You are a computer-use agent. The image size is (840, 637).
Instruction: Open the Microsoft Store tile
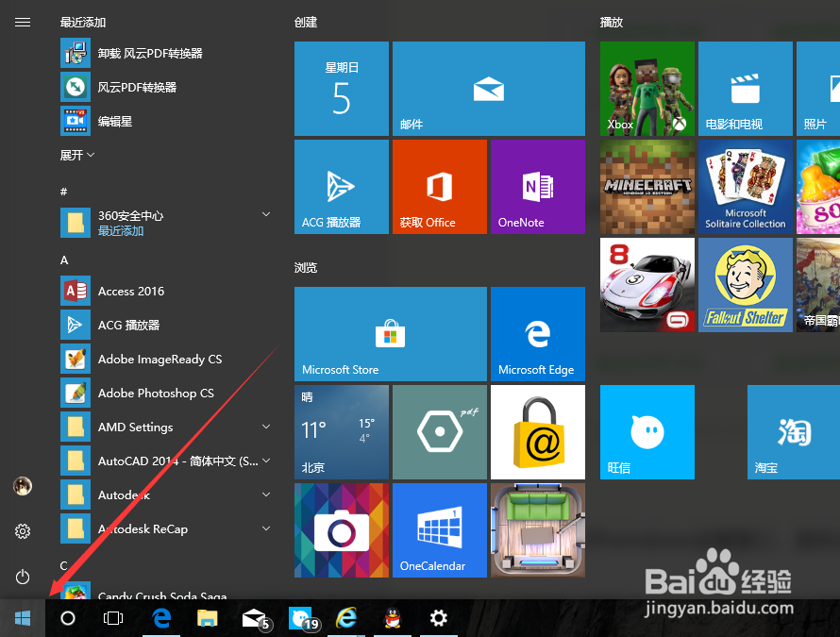coord(391,334)
